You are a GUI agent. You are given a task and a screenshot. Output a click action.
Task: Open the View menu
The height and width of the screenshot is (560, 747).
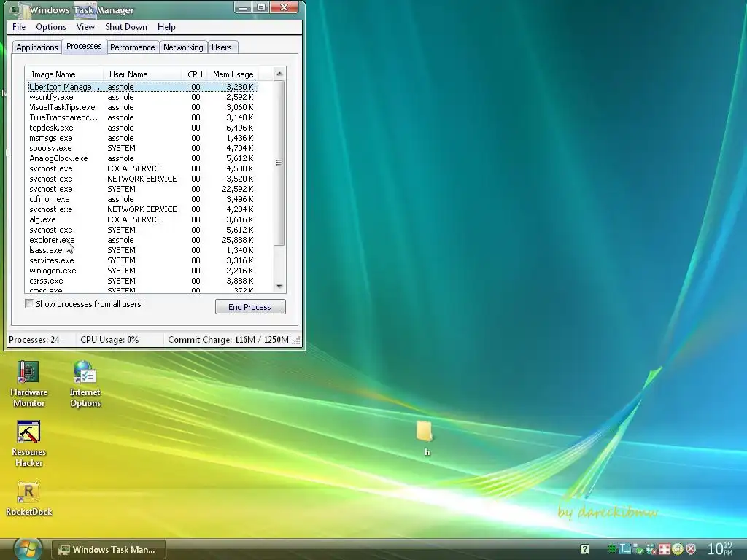coord(85,27)
